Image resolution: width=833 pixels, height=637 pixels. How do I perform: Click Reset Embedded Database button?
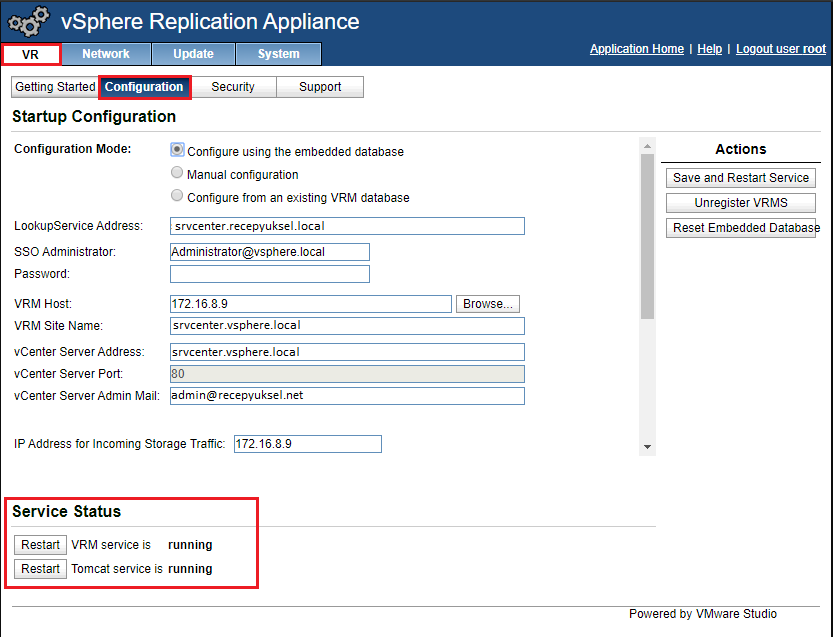tap(741, 228)
